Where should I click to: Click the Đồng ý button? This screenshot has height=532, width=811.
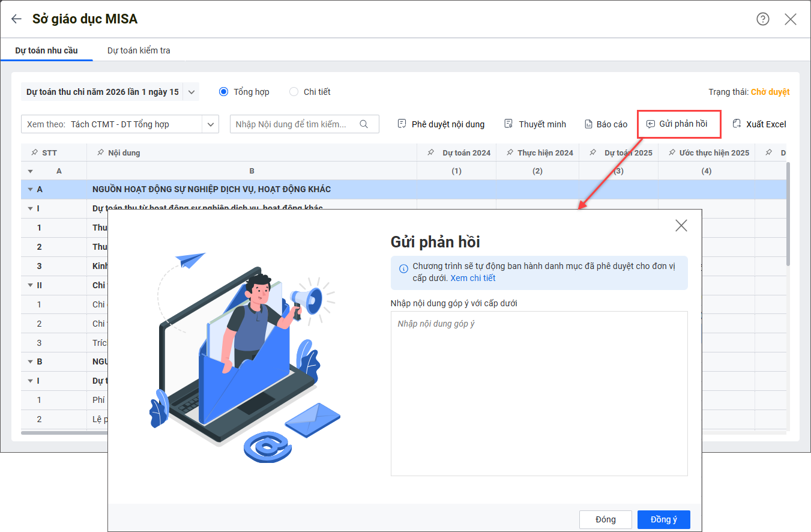663,519
